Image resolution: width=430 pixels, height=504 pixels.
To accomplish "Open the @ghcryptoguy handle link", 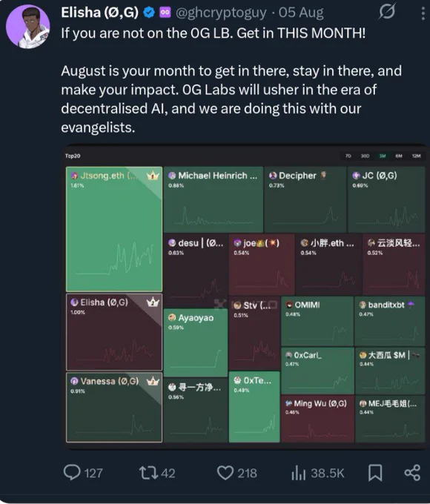I will click(221, 13).
